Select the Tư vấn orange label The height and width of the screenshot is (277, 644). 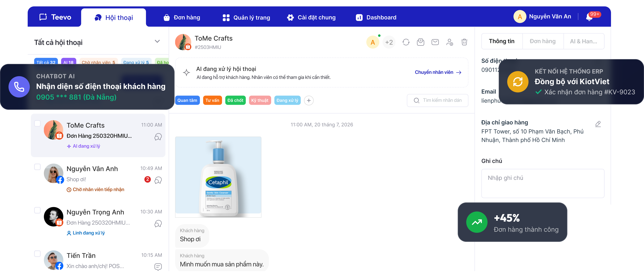click(212, 100)
